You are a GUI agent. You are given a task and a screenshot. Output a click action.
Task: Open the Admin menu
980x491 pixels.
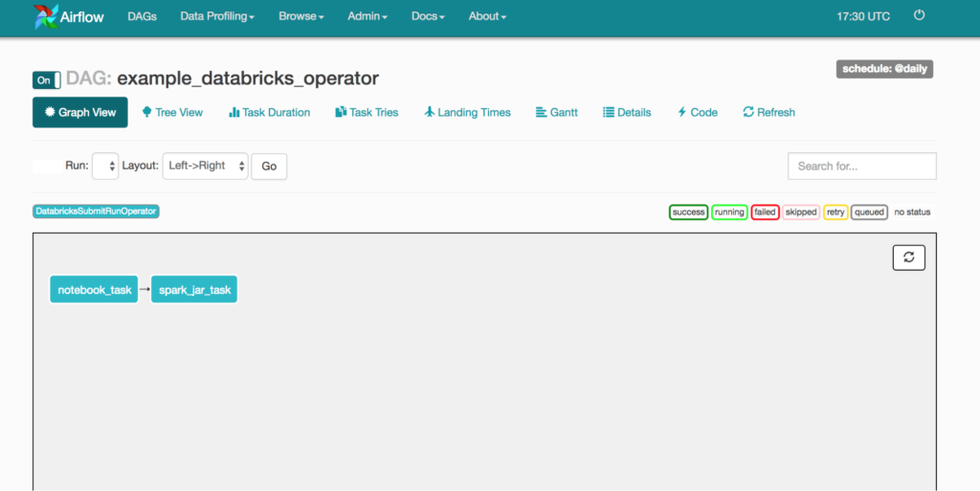coord(367,16)
